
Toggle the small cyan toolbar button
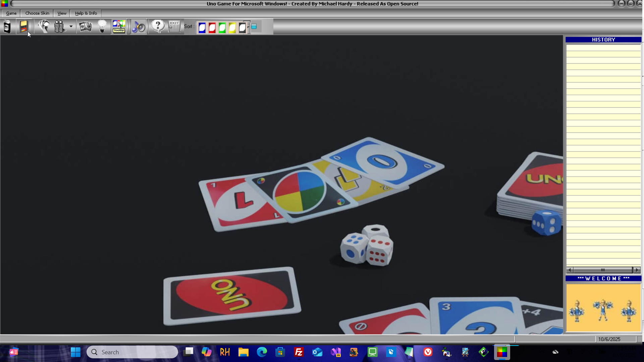254,26
